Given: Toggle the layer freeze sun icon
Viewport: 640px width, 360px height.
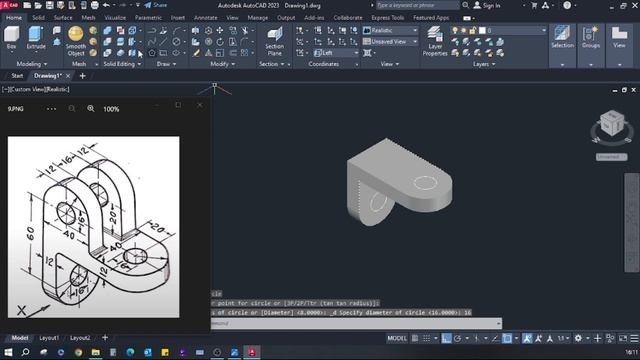Looking at the screenshot, I should [x=464, y=30].
